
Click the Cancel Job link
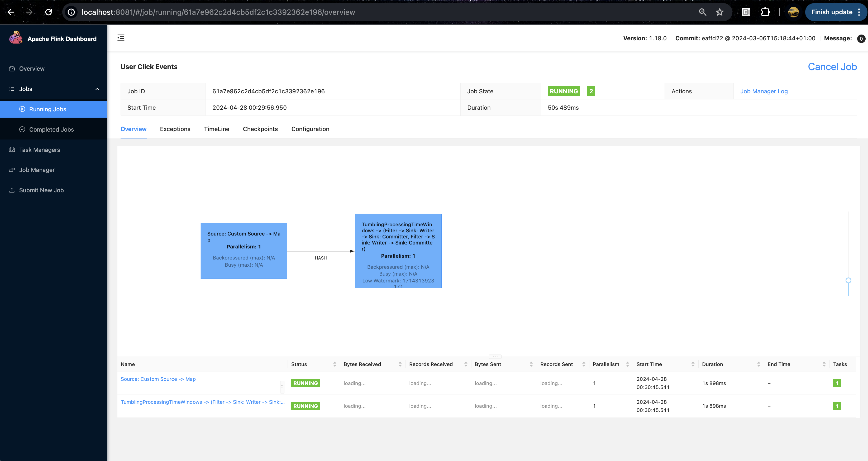tap(832, 67)
